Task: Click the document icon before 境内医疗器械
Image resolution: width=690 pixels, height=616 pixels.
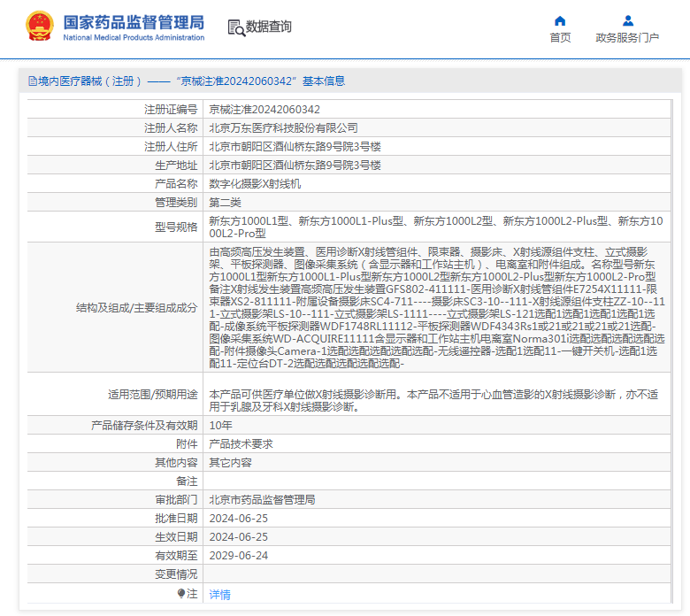Action: (32, 81)
